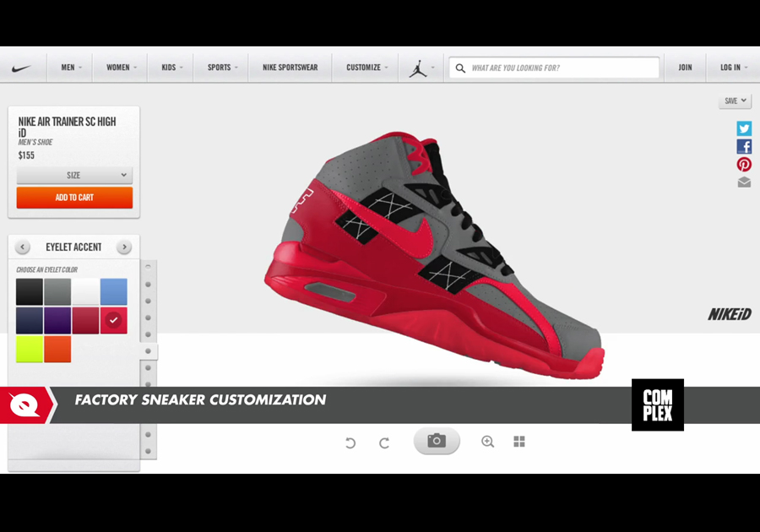Redo the last change

click(384, 441)
